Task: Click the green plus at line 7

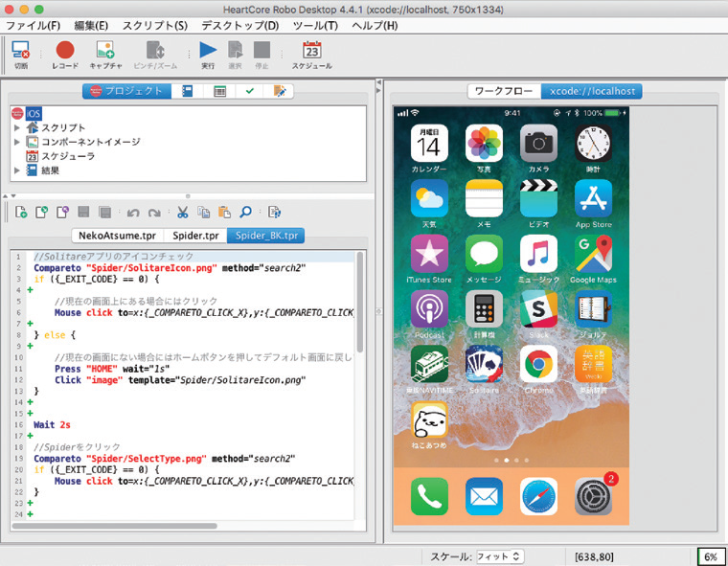Action: (31, 324)
